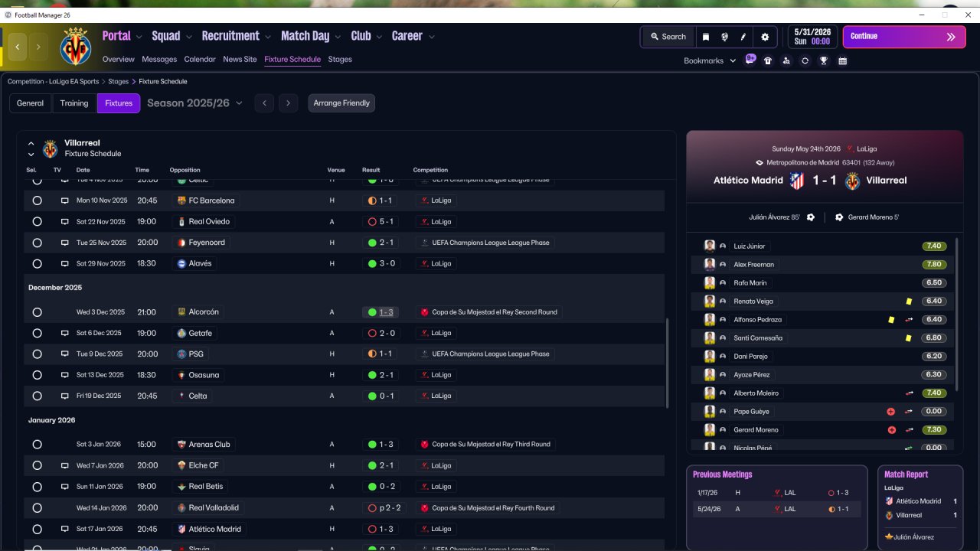The height and width of the screenshot is (551, 980).
Task: Click the Stages breadcrumb link
Action: 118,81
